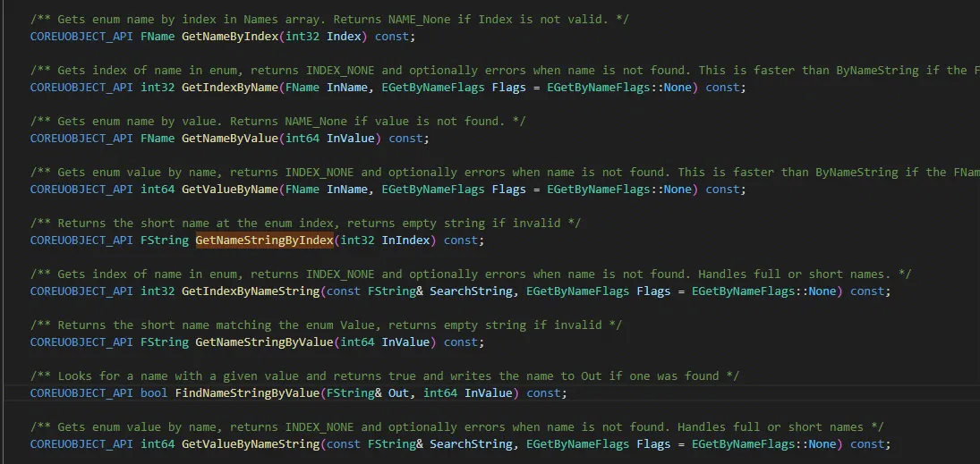Click SearchString parameter in GetValueByNameString

(x=467, y=444)
